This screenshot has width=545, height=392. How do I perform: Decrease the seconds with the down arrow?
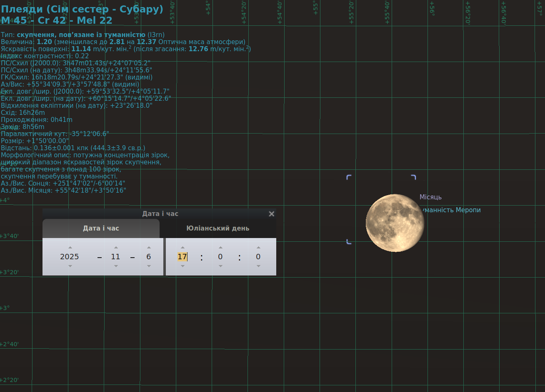click(258, 266)
